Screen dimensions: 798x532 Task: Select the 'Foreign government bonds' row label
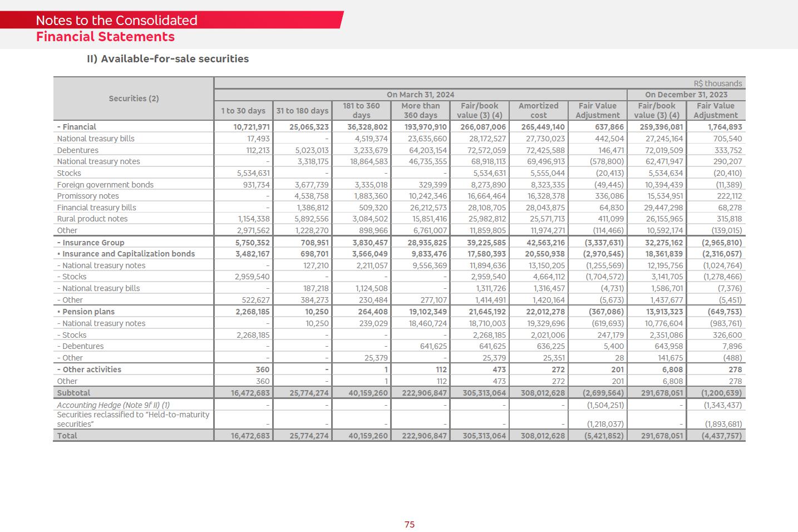click(x=105, y=185)
